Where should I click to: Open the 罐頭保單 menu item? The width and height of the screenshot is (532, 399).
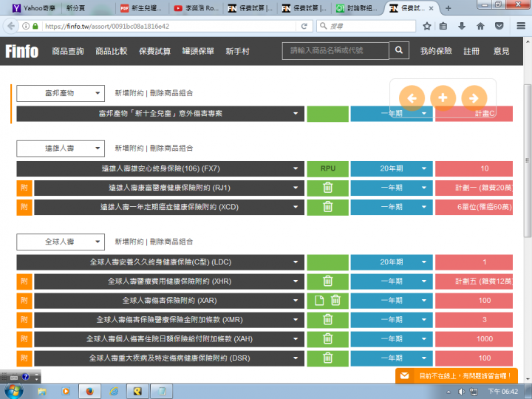(x=198, y=51)
